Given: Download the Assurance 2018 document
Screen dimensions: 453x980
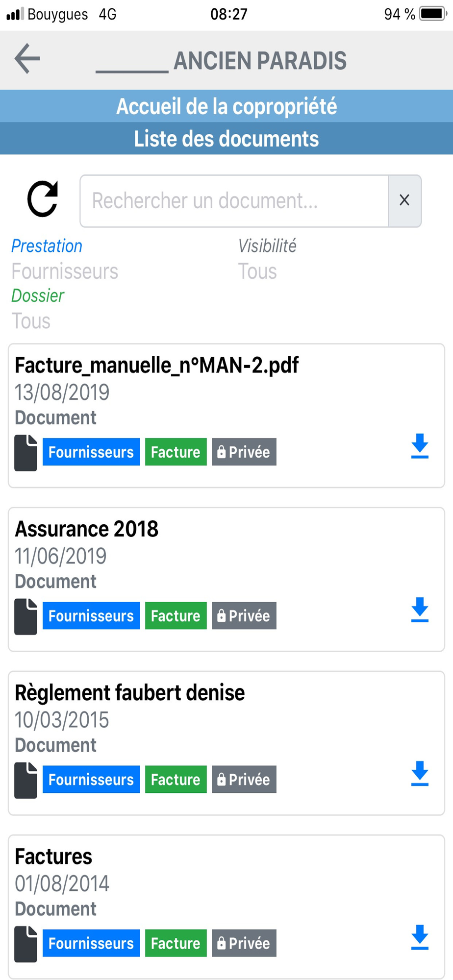Looking at the screenshot, I should click(x=420, y=610).
